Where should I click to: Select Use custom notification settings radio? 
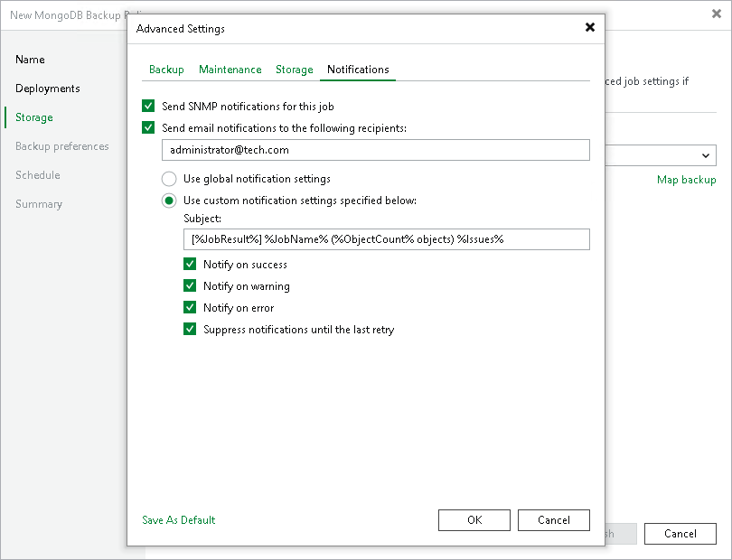[x=169, y=201]
